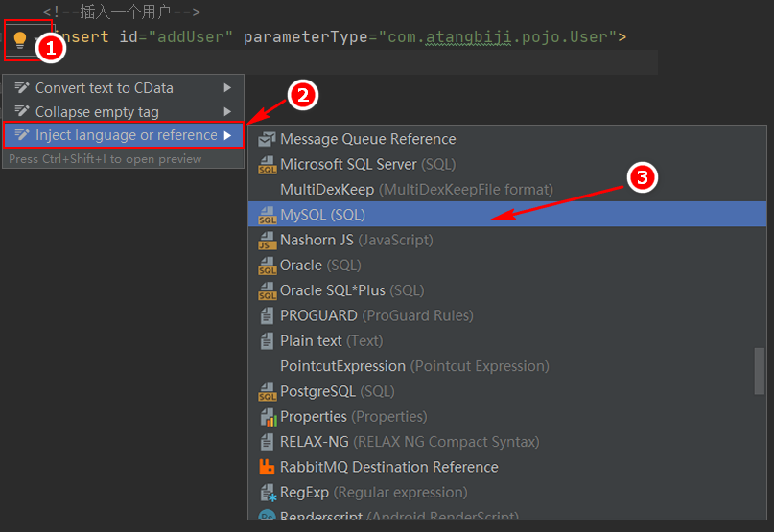Click the pencil icon beside Inject language or reference
The width and height of the screenshot is (774, 532).
coord(21,135)
